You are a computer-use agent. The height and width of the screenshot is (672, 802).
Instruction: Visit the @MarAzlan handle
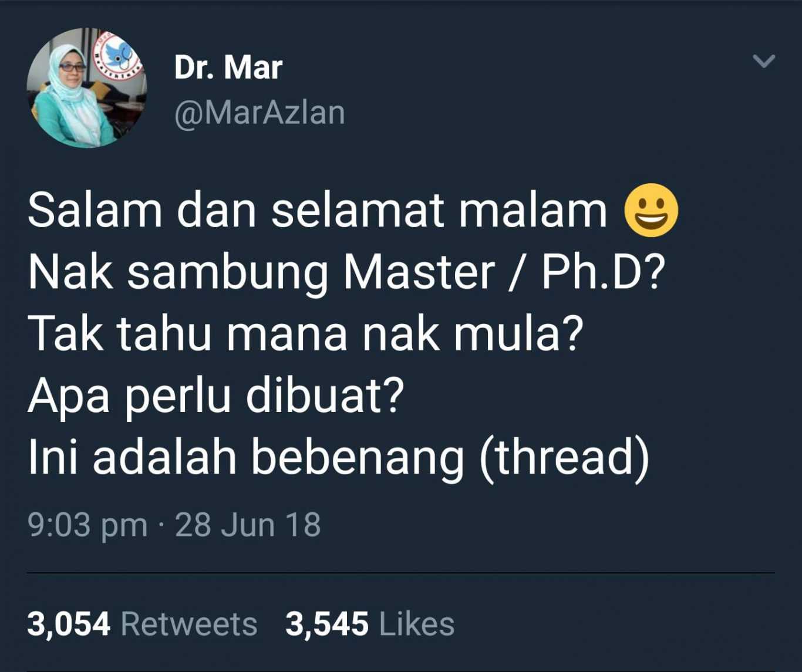point(260,113)
